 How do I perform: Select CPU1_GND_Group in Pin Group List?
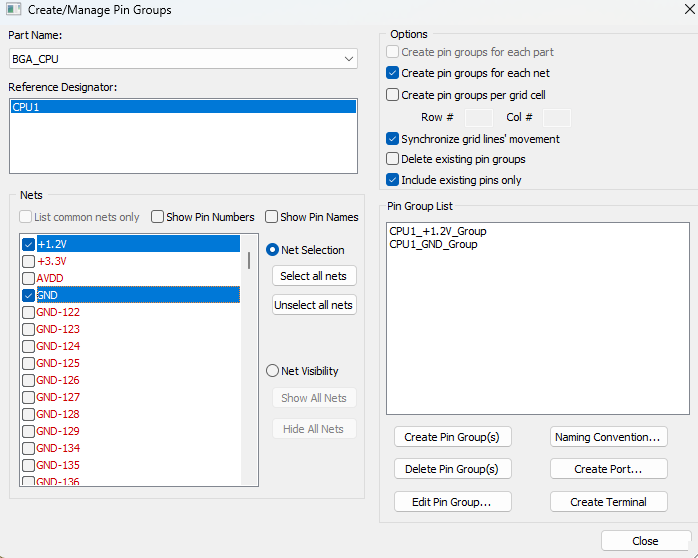(x=433, y=244)
